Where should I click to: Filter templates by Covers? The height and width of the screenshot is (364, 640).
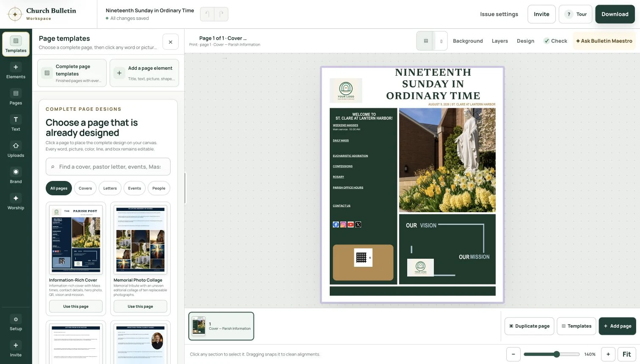pyautogui.click(x=85, y=188)
